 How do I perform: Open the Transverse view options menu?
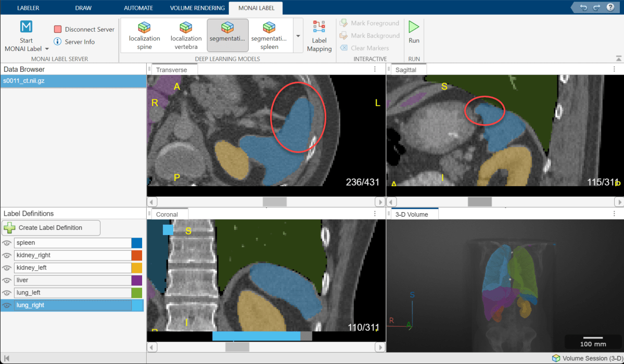click(x=375, y=69)
